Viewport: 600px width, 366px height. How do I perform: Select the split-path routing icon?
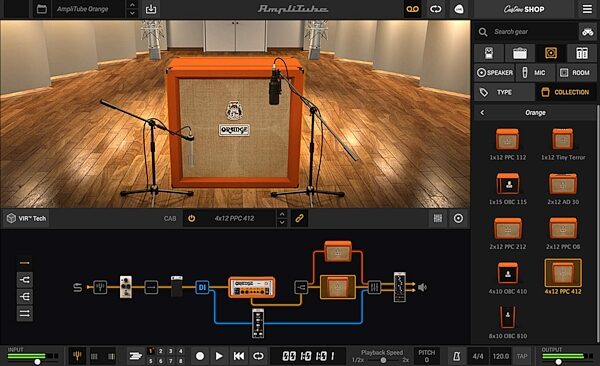pos(25,280)
